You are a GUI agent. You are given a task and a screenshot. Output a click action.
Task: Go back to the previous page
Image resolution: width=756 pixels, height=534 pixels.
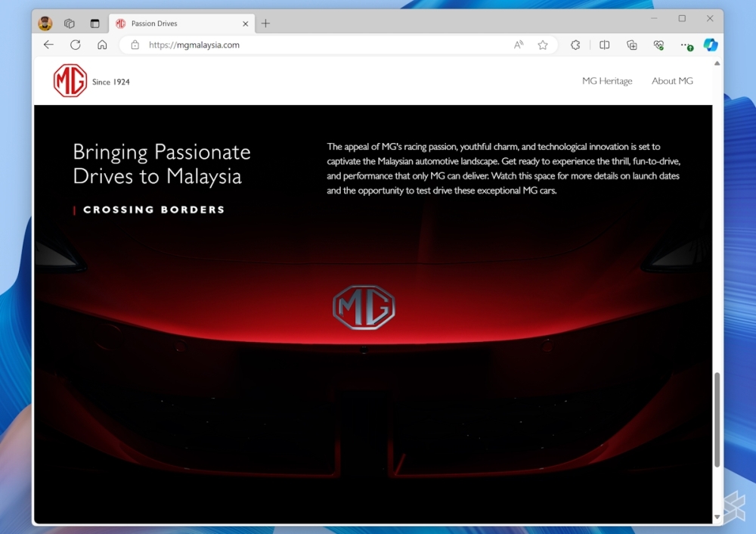coord(48,45)
